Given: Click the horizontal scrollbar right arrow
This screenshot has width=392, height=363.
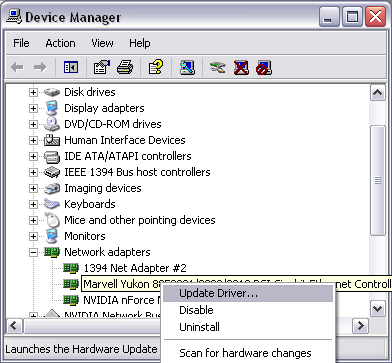Looking at the screenshot, I should pos(360,325).
